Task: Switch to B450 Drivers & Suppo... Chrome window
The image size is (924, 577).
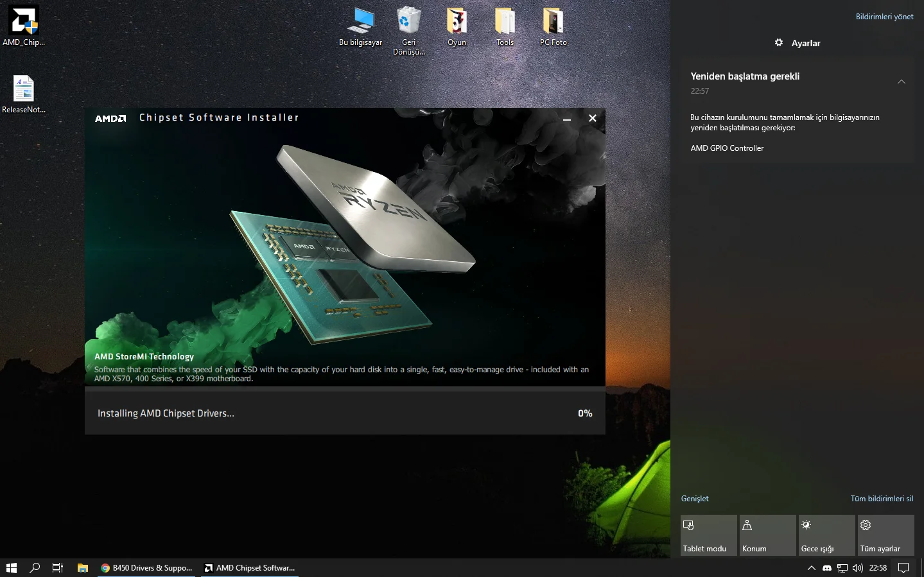Action: (146, 568)
